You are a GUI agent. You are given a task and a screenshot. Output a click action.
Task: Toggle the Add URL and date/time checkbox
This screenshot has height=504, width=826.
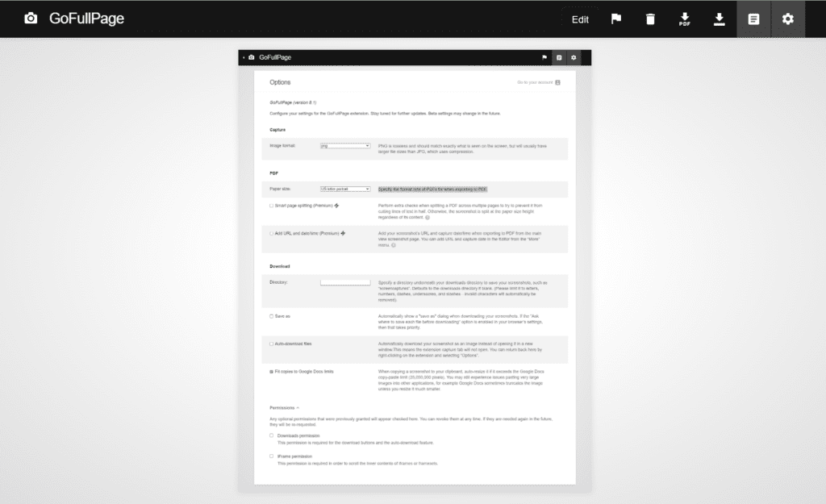[271, 233]
